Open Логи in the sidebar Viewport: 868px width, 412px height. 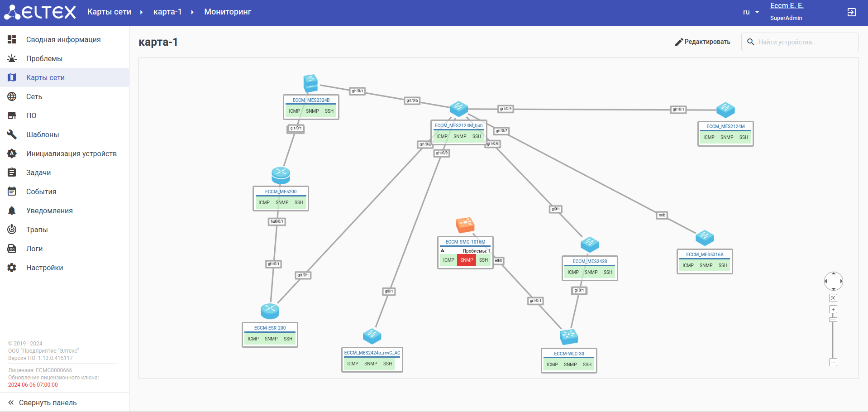pos(64,249)
